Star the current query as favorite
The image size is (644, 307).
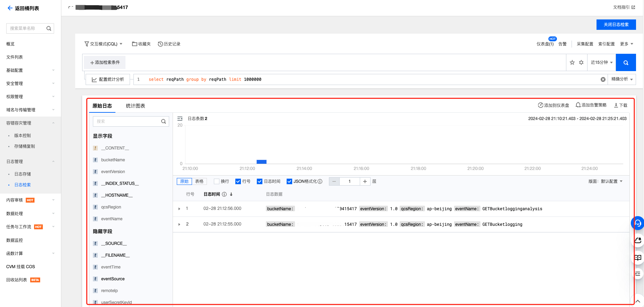(572, 62)
